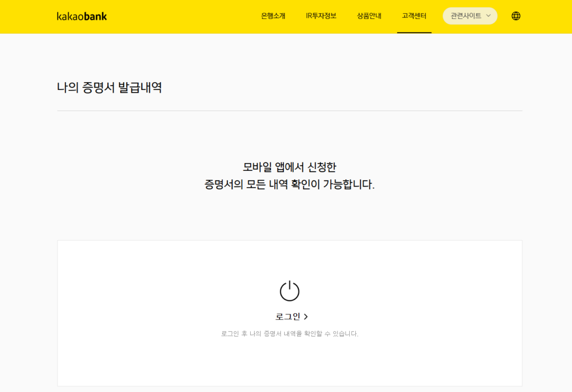Click the note 로그인 후 나의 증명서 내역을 확인할 수 있습니다.
The height and width of the screenshot is (392, 572).
(290, 334)
